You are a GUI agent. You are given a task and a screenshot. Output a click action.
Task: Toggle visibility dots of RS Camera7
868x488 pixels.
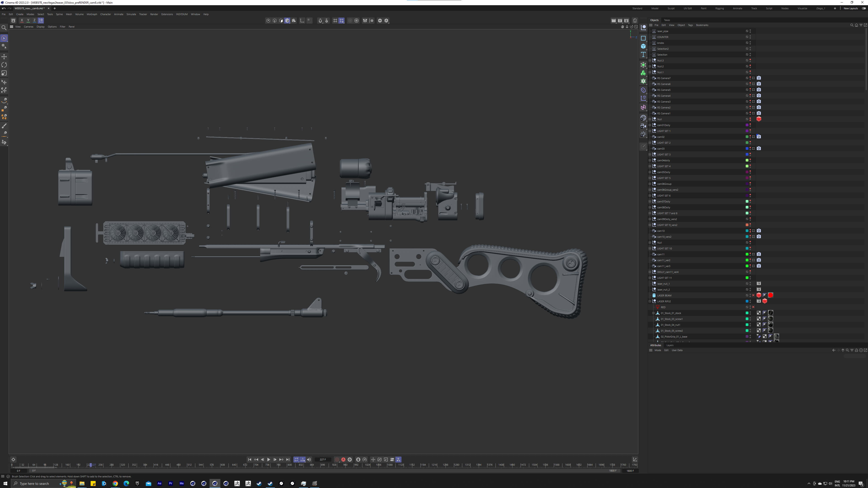750,78
